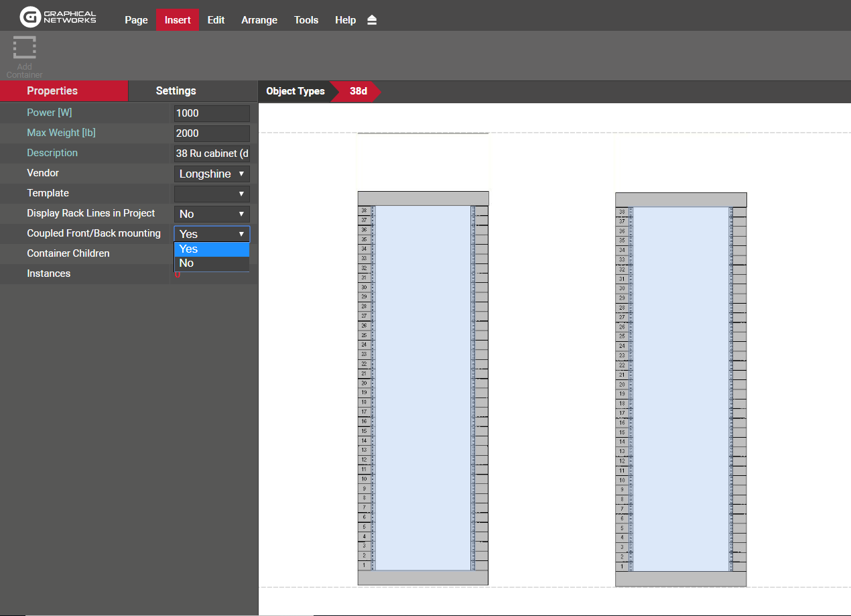This screenshot has width=851, height=616.
Task: Click the Graphical Networks logo
Action: [58, 16]
